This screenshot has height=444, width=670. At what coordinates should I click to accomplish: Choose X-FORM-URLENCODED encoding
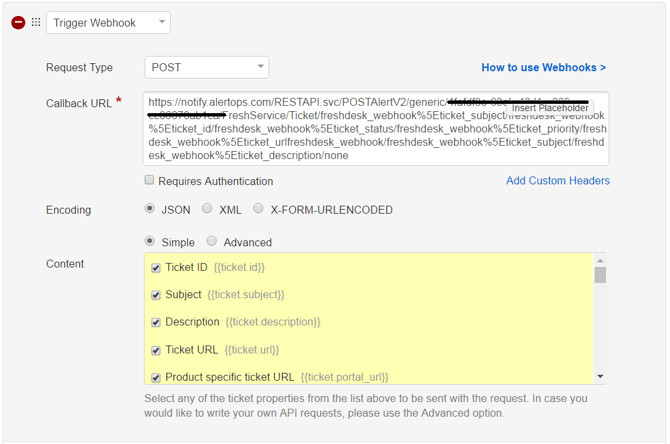point(258,209)
